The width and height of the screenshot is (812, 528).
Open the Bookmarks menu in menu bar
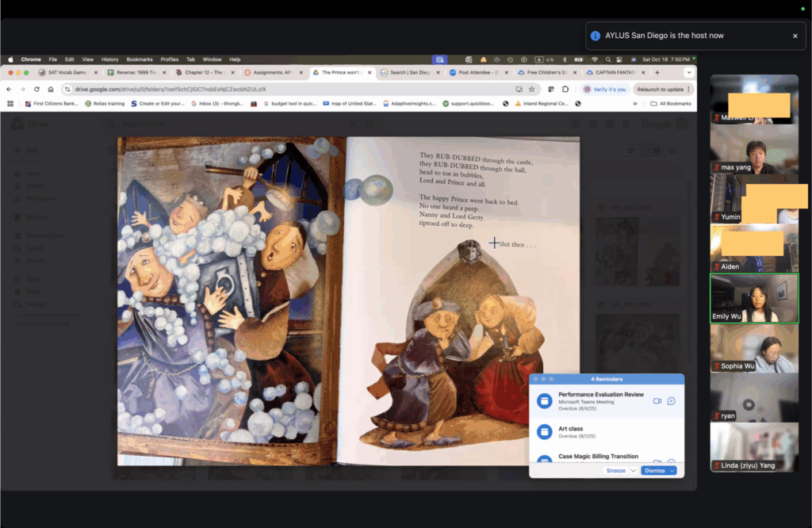pyautogui.click(x=139, y=59)
